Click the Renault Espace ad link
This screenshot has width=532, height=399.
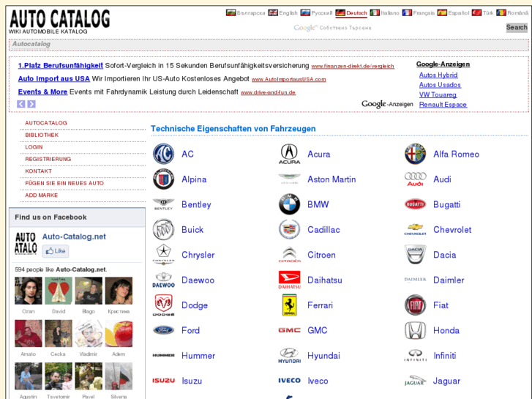[443, 105]
